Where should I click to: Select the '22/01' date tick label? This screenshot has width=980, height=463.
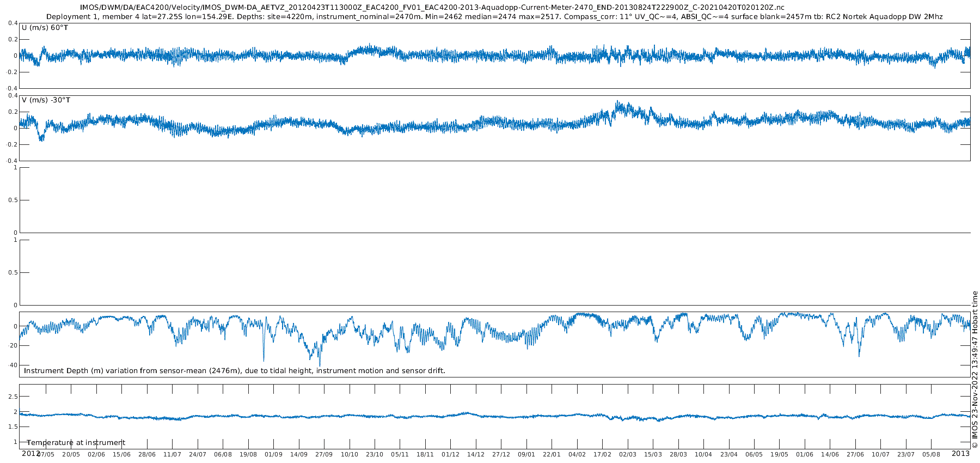point(552,454)
